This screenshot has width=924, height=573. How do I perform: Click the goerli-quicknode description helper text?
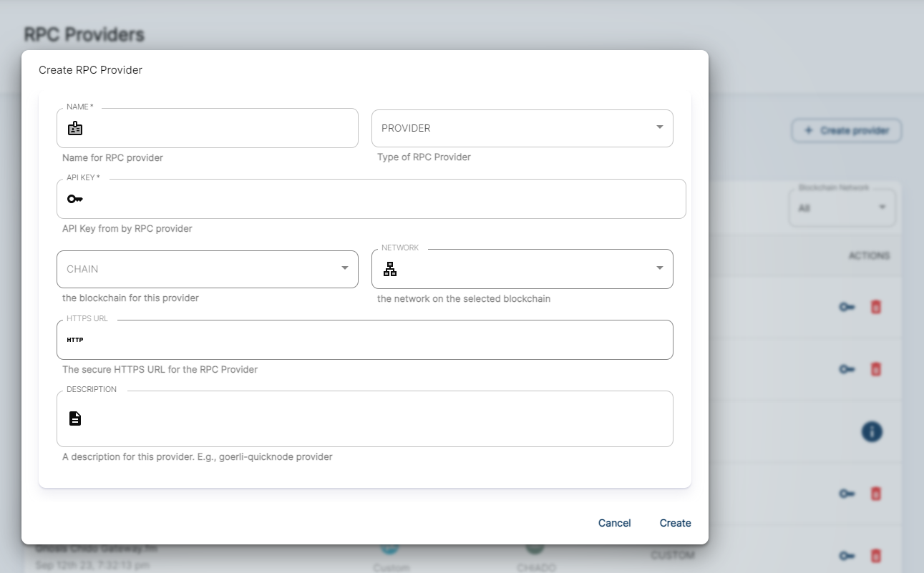coord(198,456)
